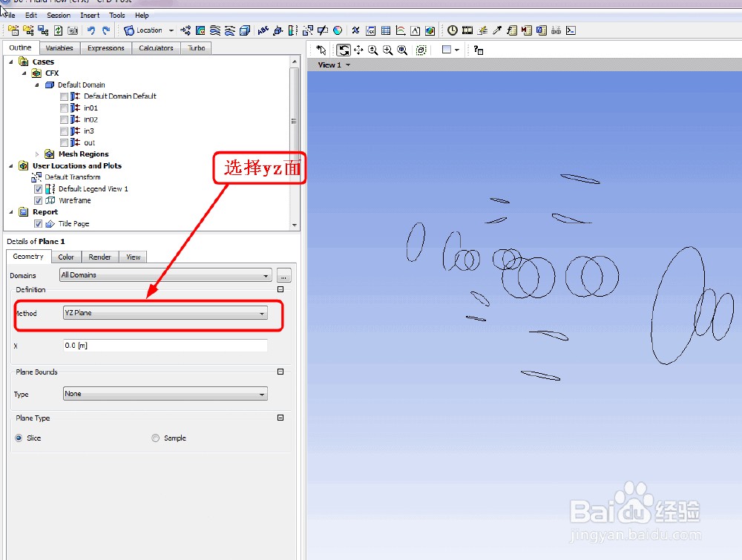
Task: Switch to the Expressions tab
Action: (105, 48)
